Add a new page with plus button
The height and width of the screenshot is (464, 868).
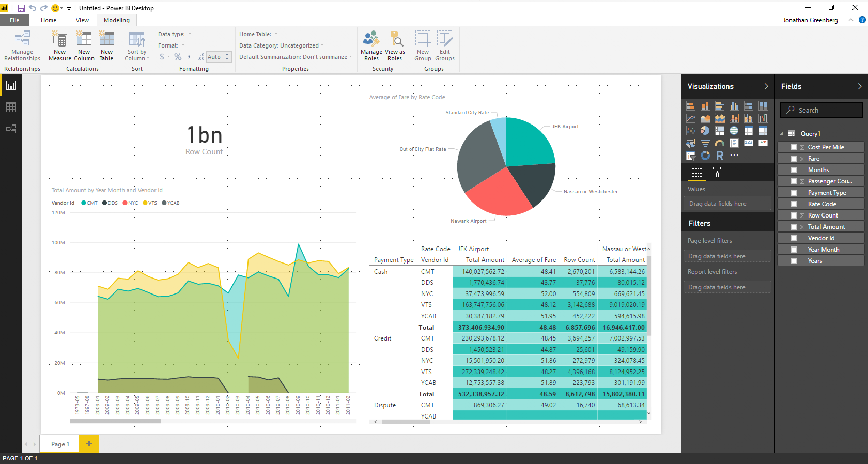[x=89, y=444]
